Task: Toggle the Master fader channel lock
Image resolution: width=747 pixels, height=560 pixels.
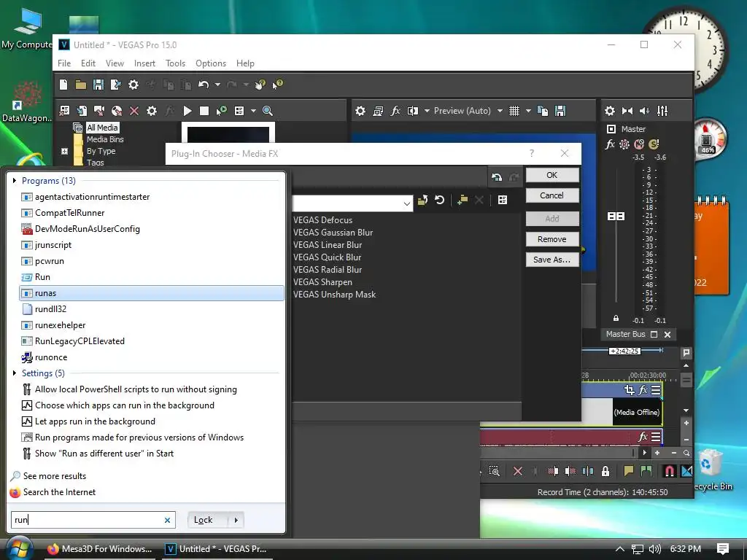Action: 616,318
